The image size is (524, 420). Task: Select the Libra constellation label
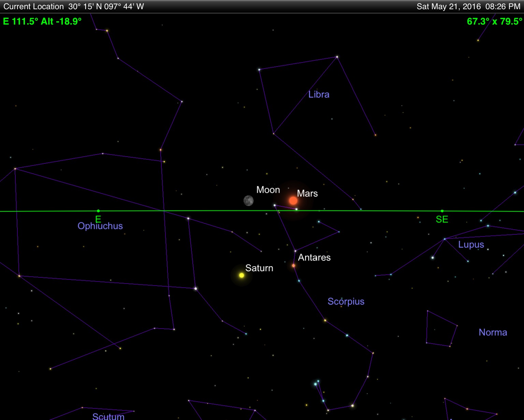(x=319, y=95)
